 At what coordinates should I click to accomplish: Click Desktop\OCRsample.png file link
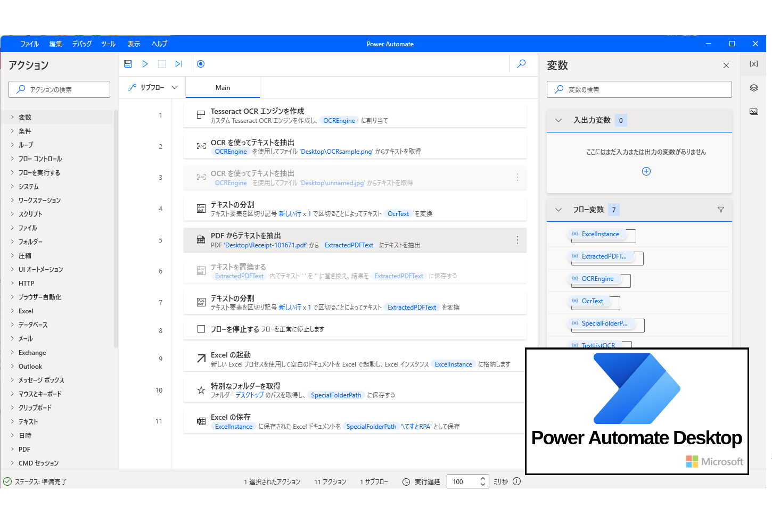tap(336, 152)
